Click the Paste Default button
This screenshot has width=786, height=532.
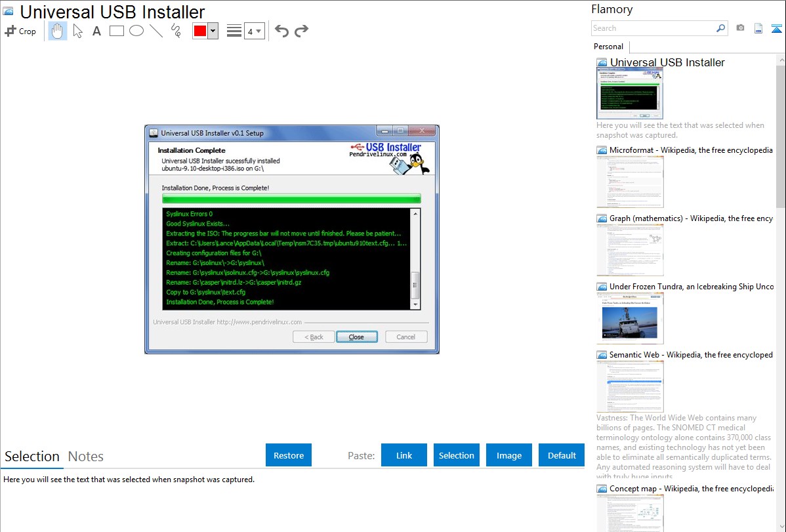[562, 455]
